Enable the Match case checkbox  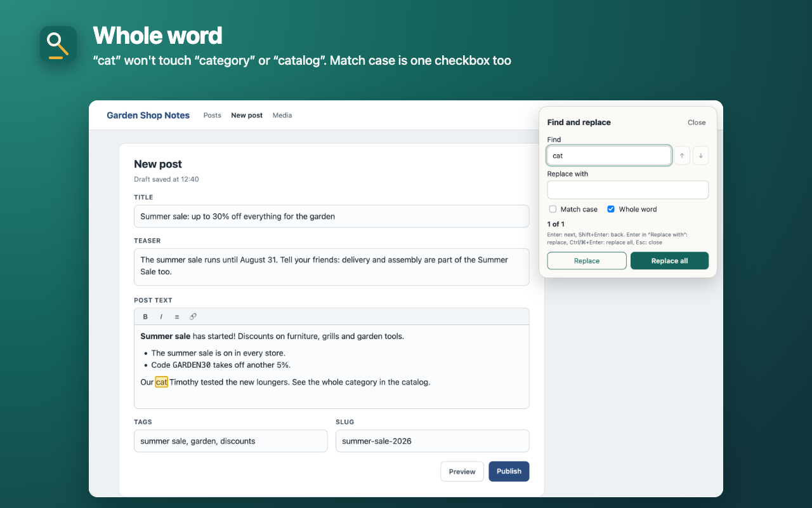553,209
